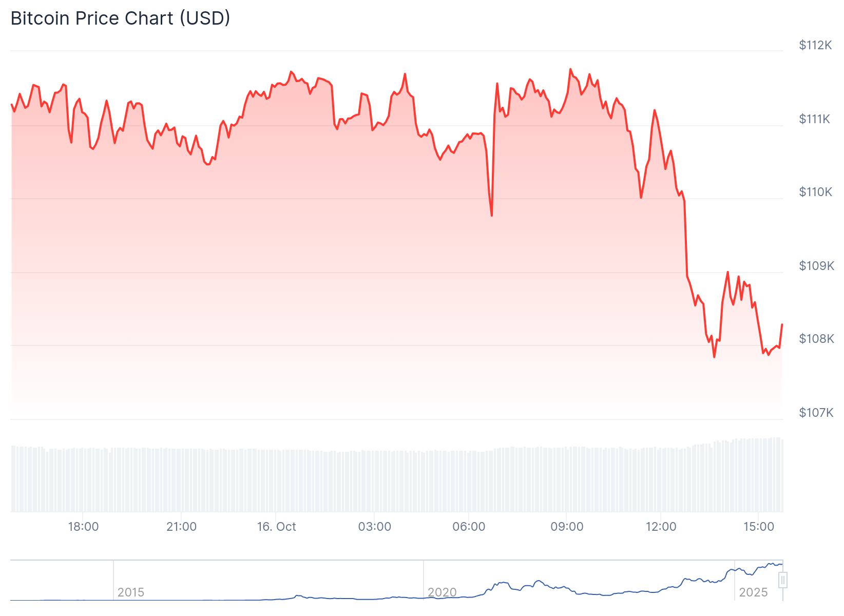
Task: Click the $110K price axis label
Action: tap(815, 192)
